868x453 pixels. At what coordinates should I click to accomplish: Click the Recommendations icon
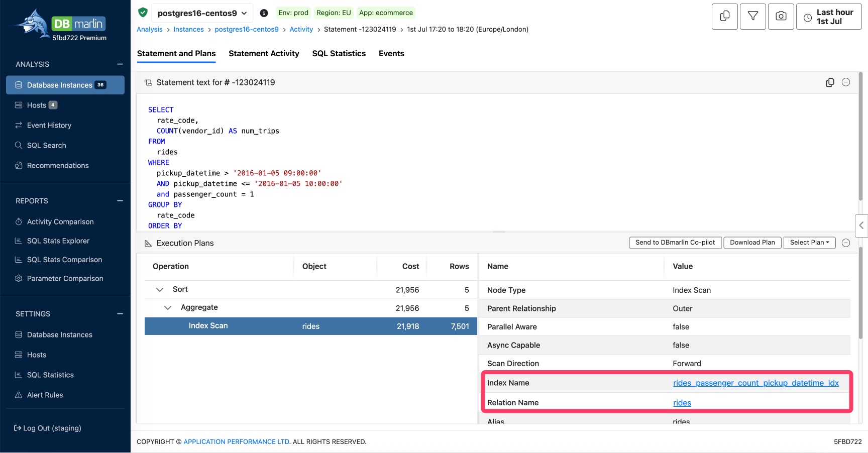coord(19,165)
